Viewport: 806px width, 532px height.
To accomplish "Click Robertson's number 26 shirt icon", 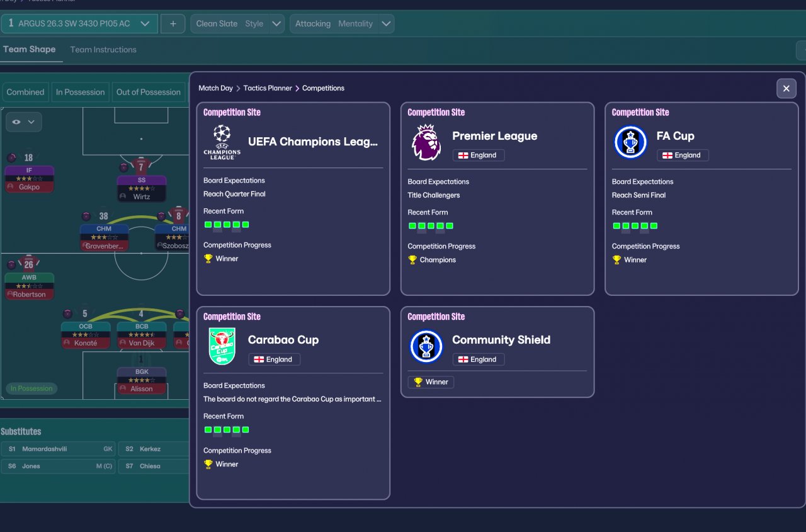I will tap(29, 264).
